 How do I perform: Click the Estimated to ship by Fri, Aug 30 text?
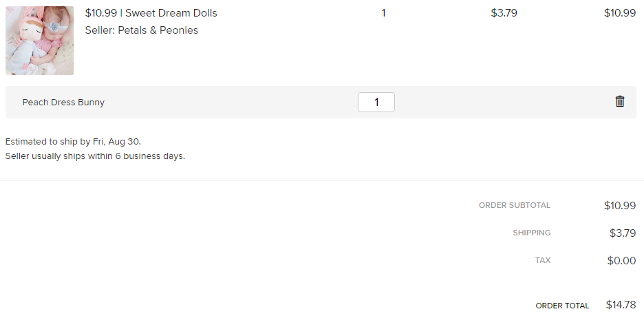(73, 142)
